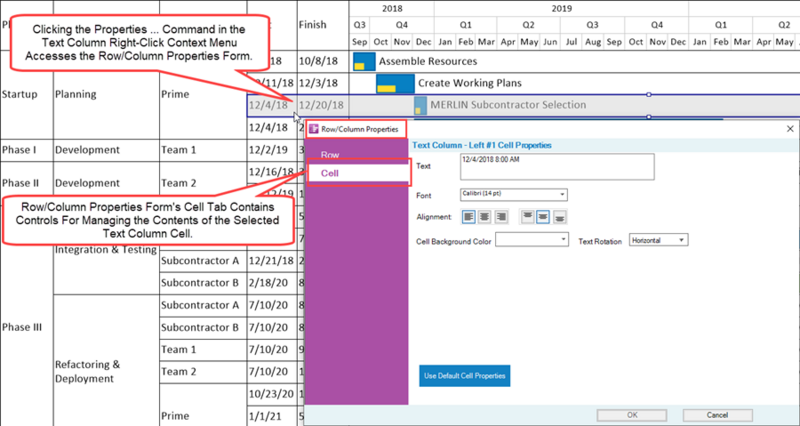Click the Use Default Cell Properties button
Image resolution: width=800 pixels, height=426 pixels.
tap(465, 376)
